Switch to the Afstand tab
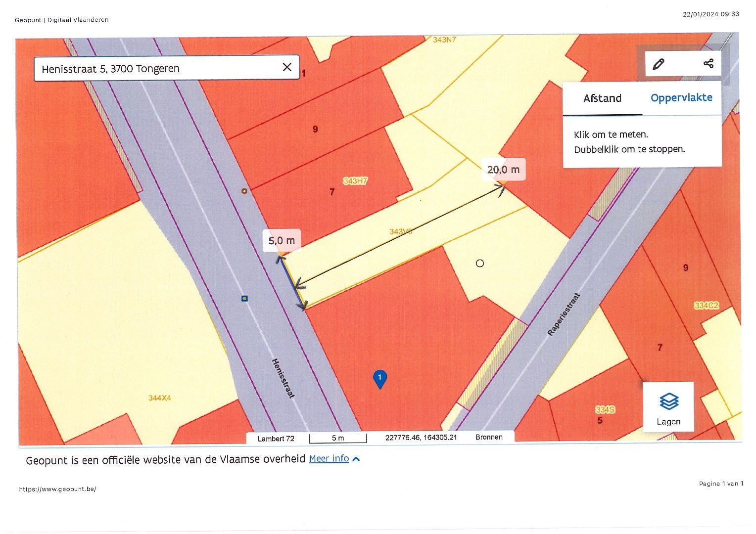This screenshot has height=534, width=756. (602, 98)
